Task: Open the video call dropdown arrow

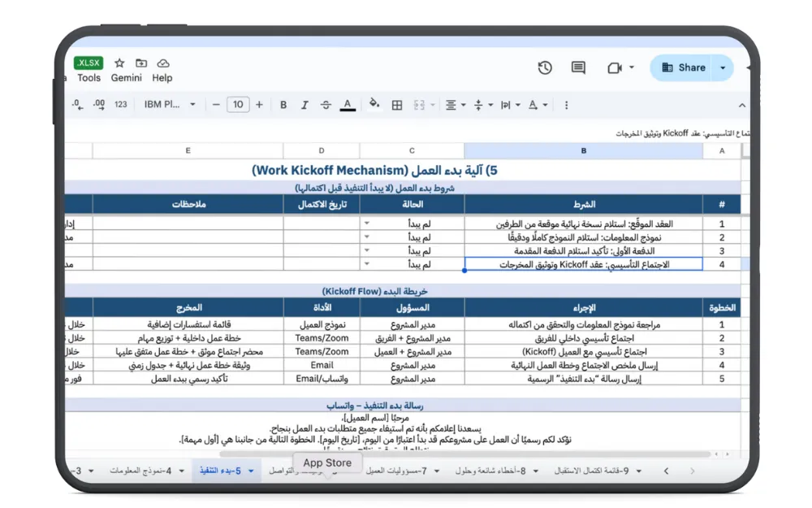Action: (x=632, y=67)
